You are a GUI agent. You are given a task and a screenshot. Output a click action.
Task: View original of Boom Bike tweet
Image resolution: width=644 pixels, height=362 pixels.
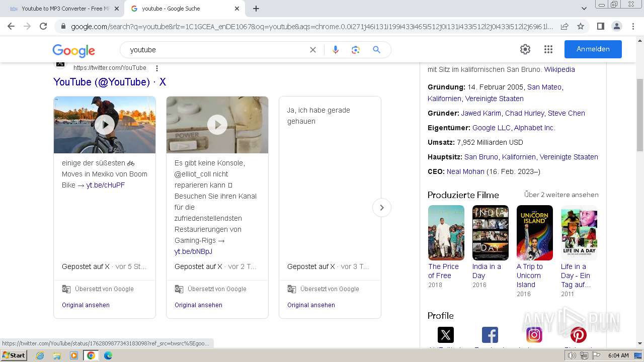click(86, 305)
